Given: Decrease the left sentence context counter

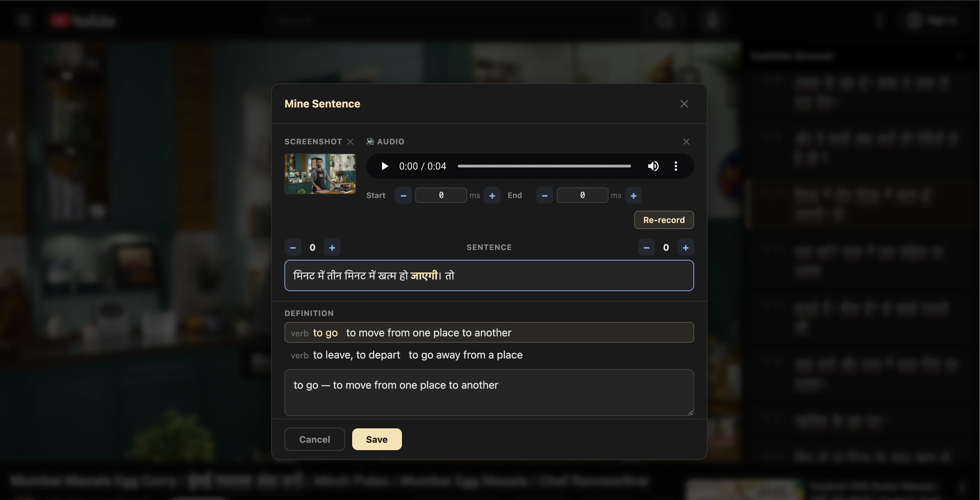Looking at the screenshot, I should tap(293, 247).
